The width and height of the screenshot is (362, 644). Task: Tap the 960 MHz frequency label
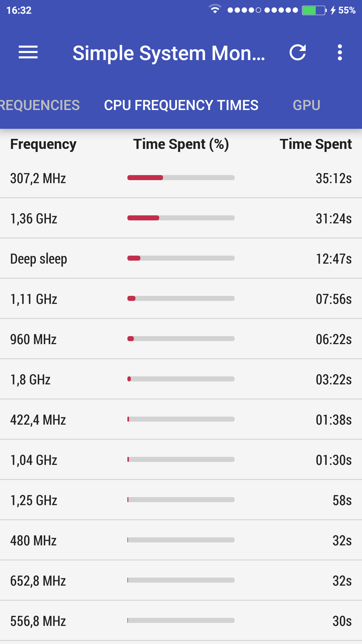click(33, 339)
